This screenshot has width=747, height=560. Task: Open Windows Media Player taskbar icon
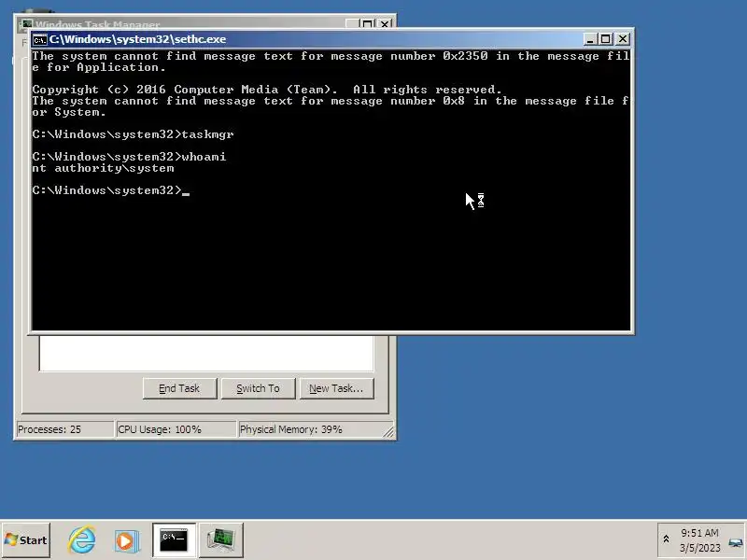point(126,540)
